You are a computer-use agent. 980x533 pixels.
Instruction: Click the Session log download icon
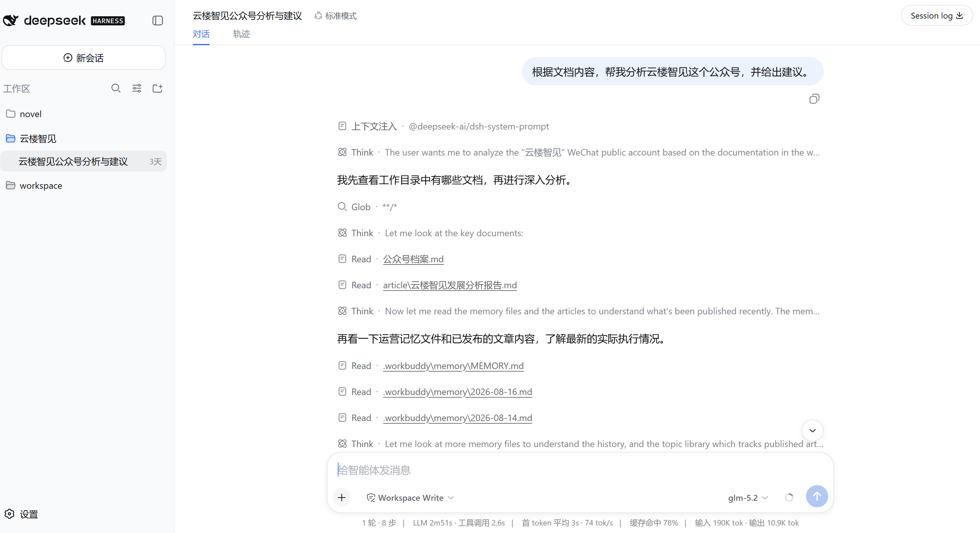click(x=960, y=16)
